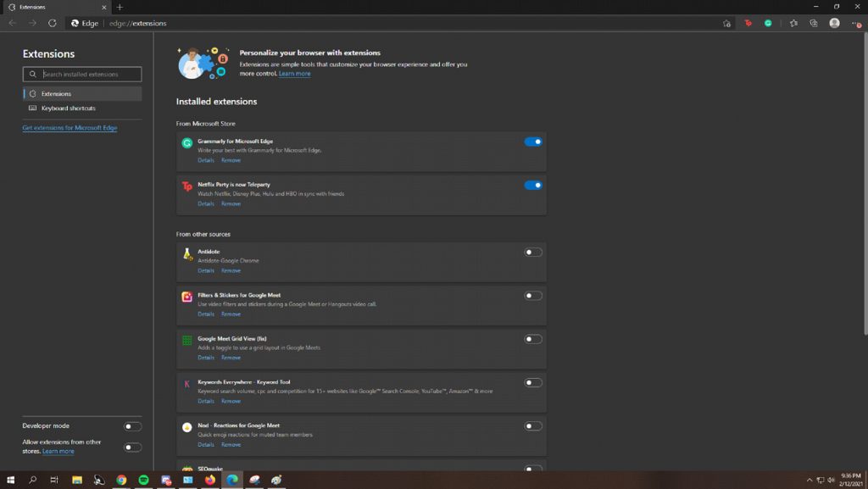The image size is (868, 489).
Task: Enable Google Meet Grid View toggle
Action: click(x=533, y=339)
